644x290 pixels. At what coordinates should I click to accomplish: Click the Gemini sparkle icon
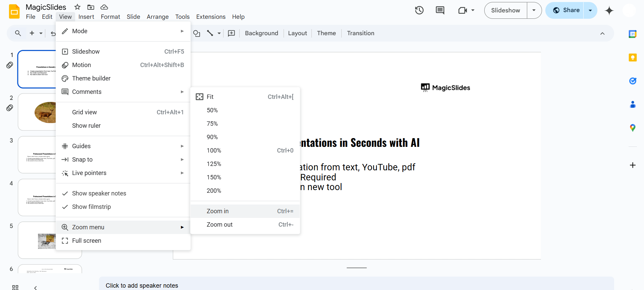point(609,10)
